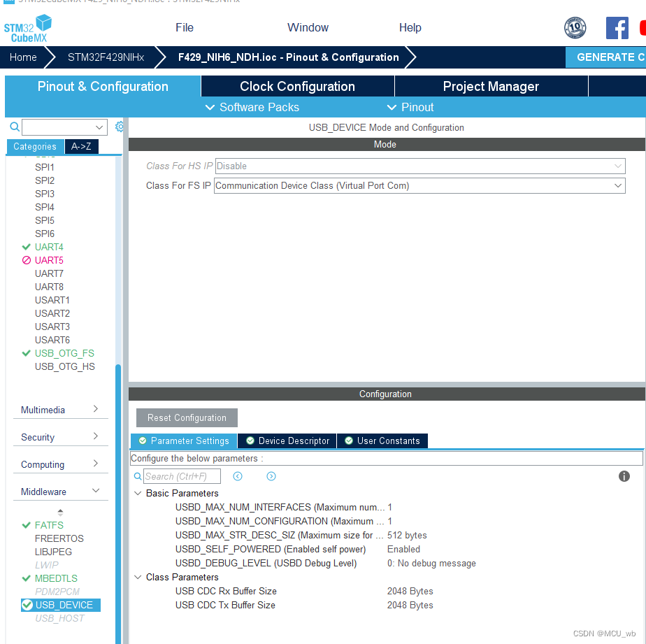
Task: Click the STM32F429NIHx breadcrumb
Action: tap(106, 57)
